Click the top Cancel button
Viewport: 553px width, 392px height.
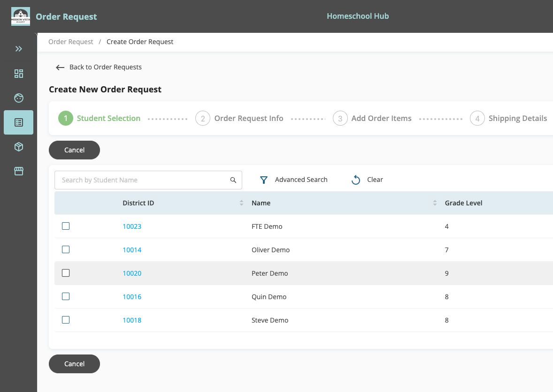click(75, 150)
